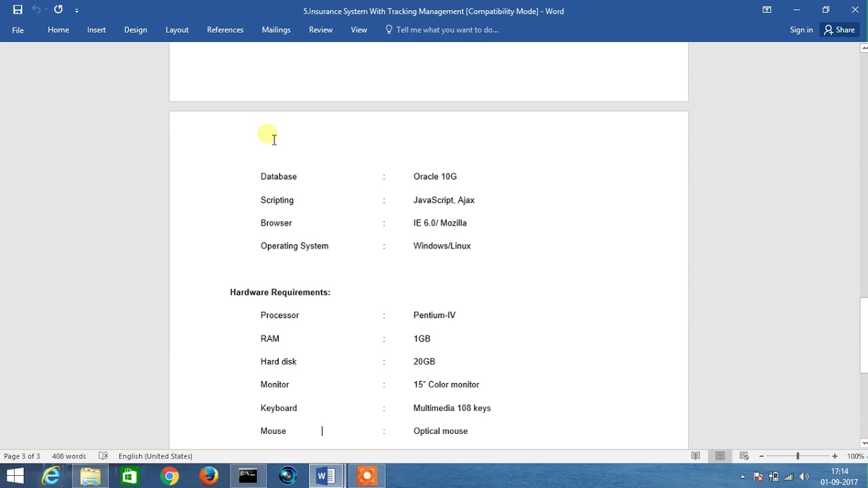Open the Design tab

(x=136, y=30)
